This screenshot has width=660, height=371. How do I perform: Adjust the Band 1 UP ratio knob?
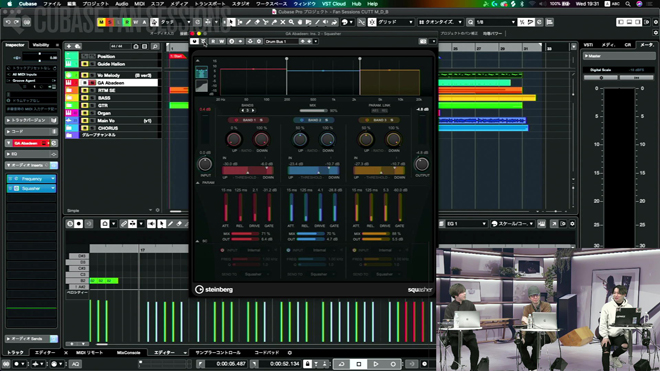234,139
